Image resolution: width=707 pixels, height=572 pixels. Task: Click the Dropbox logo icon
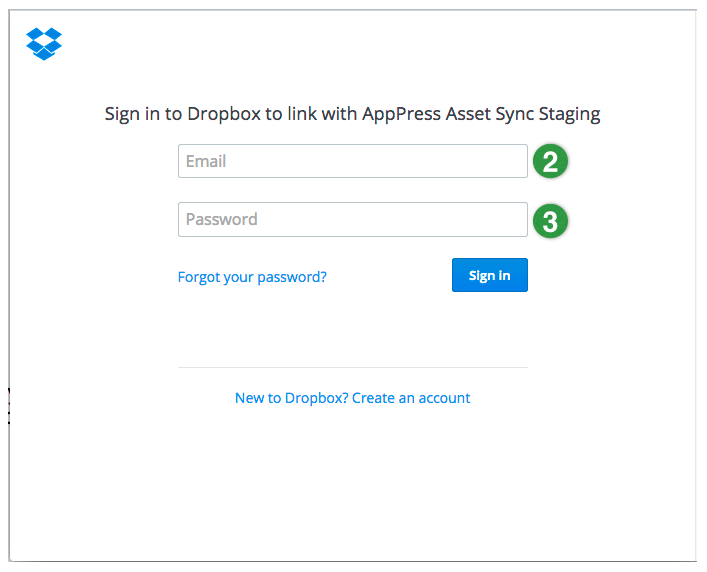click(x=44, y=44)
